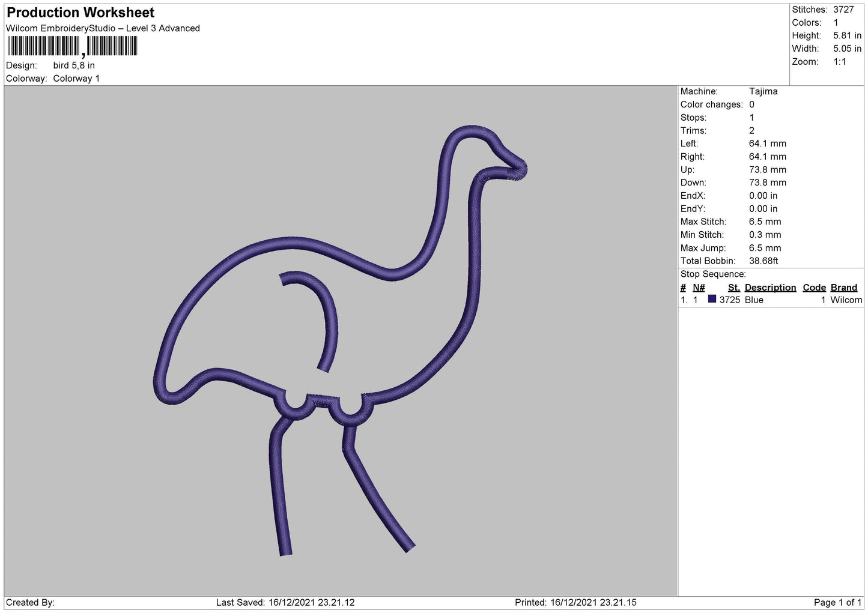Click the Blue description in stop sequence
This screenshot has height=613, width=868.
(754, 300)
